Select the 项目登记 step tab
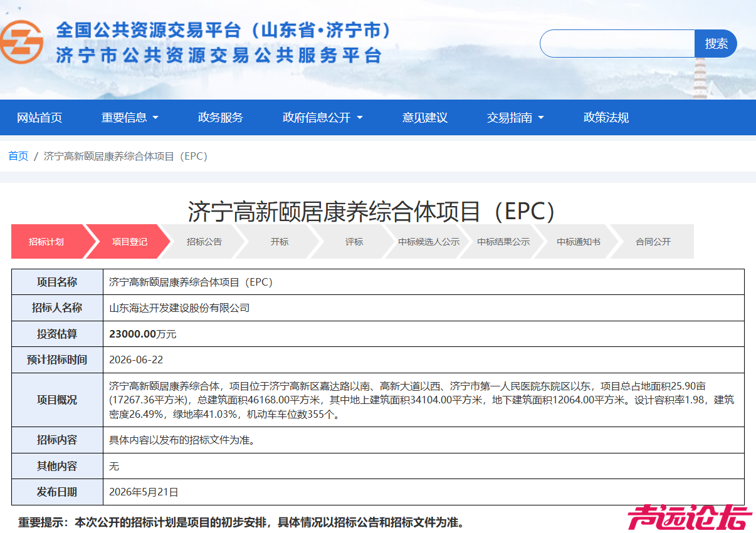The width and height of the screenshot is (756, 533). point(129,242)
